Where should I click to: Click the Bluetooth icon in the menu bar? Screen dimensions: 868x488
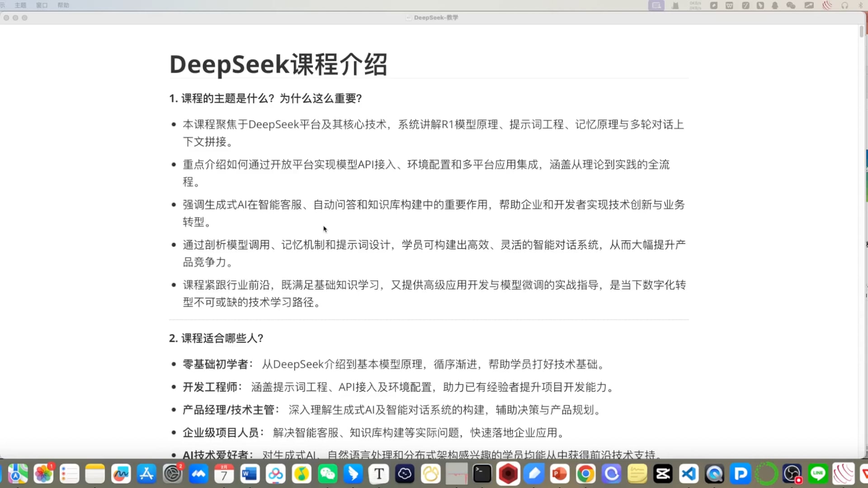click(x=860, y=5)
